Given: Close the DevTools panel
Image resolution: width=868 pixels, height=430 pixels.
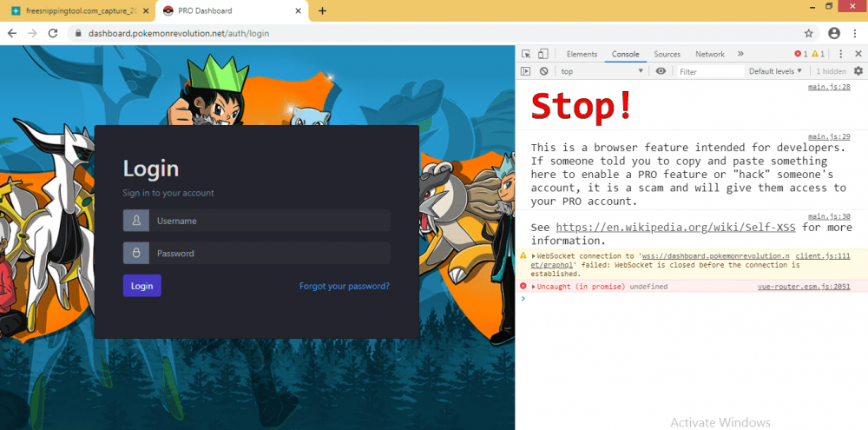Looking at the screenshot, I should point(858,54).
